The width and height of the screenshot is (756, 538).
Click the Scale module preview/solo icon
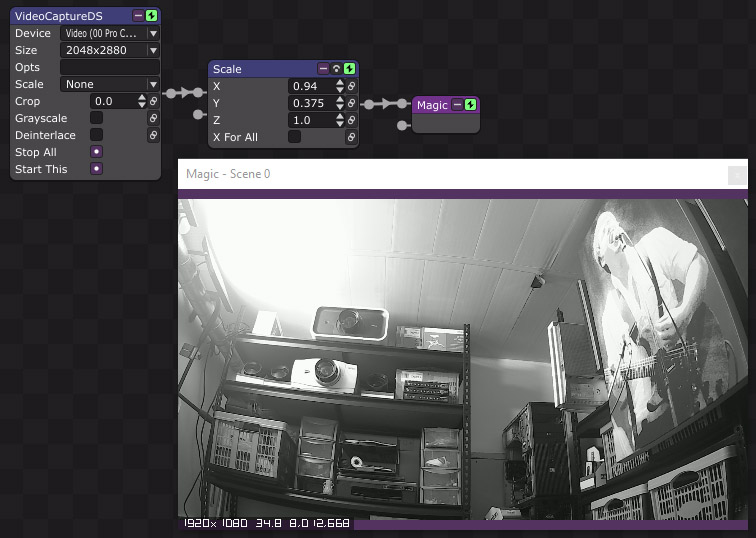click(337, 68)
